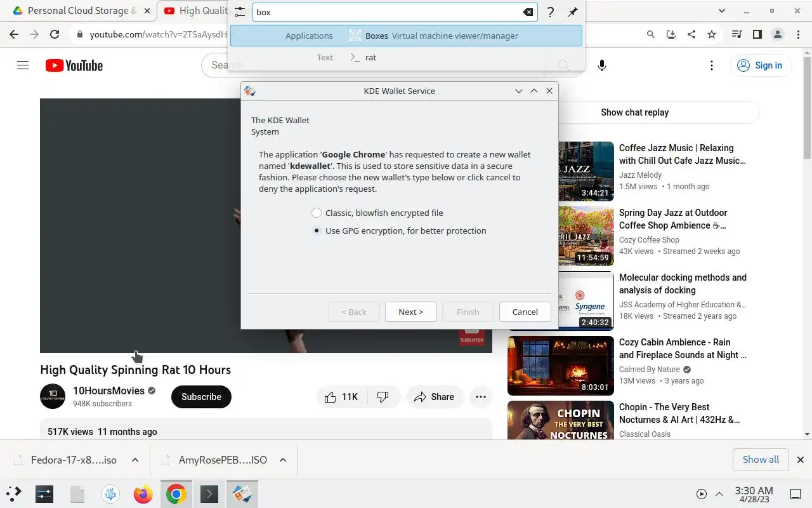Switch to the High Quality YouTube tab
Image resolution: width=812 pixels, height=508 pixels.
pyautogui.click(x=195, y=11)
